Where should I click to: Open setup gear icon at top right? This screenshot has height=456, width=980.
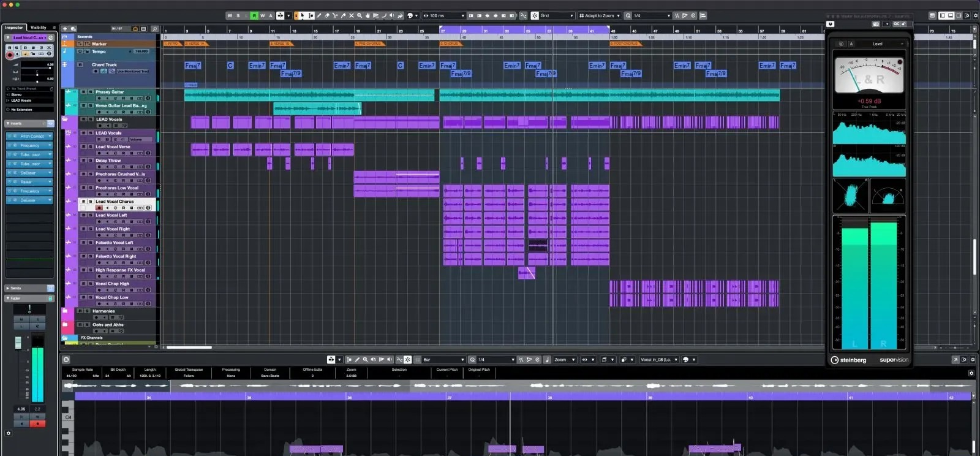[x=975, y=15]
